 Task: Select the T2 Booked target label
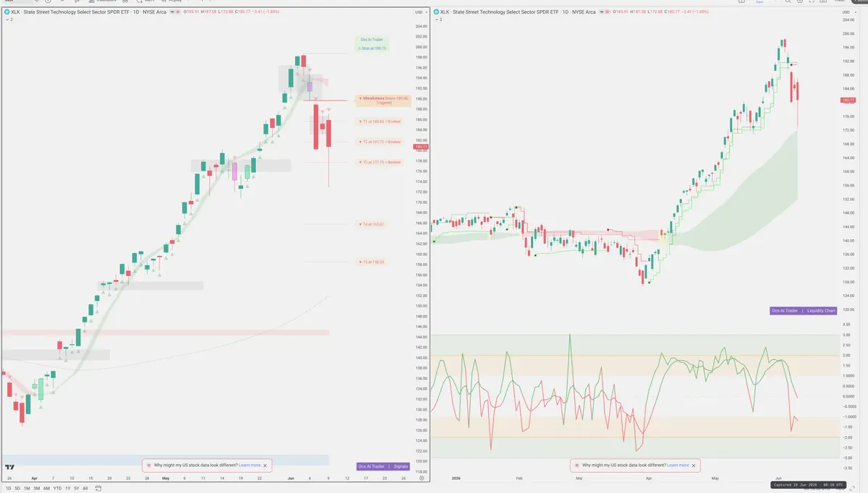pos(380,142)
